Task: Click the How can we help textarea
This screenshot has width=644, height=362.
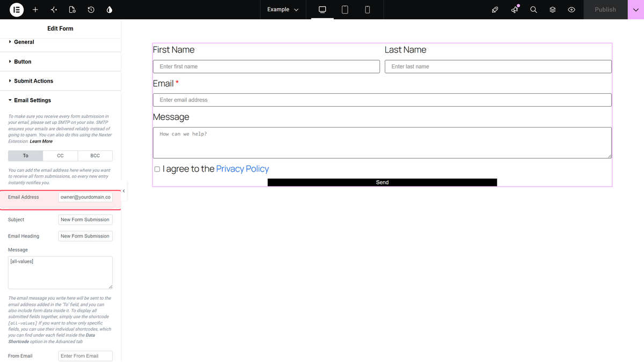Action: click(x=382, y=143)
